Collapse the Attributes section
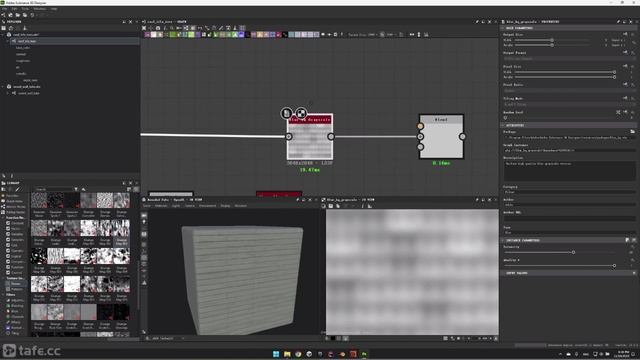 503,125
